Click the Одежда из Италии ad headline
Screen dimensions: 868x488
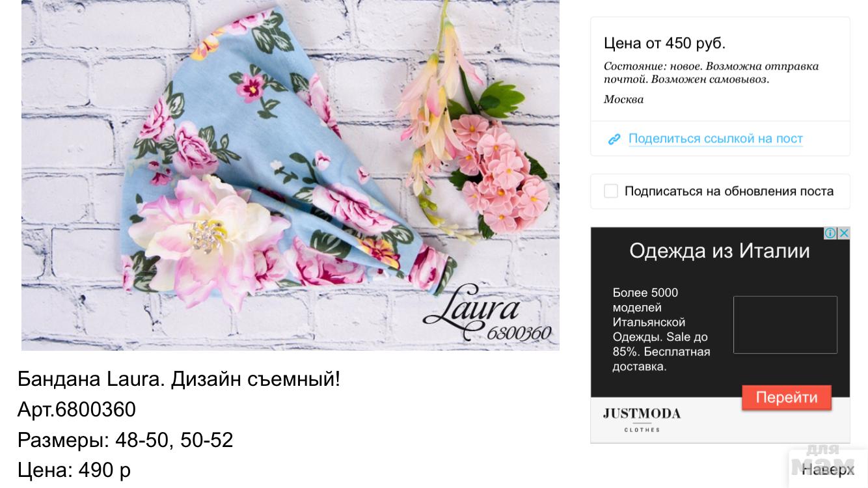pyautogui.click(x=720, y=251)
